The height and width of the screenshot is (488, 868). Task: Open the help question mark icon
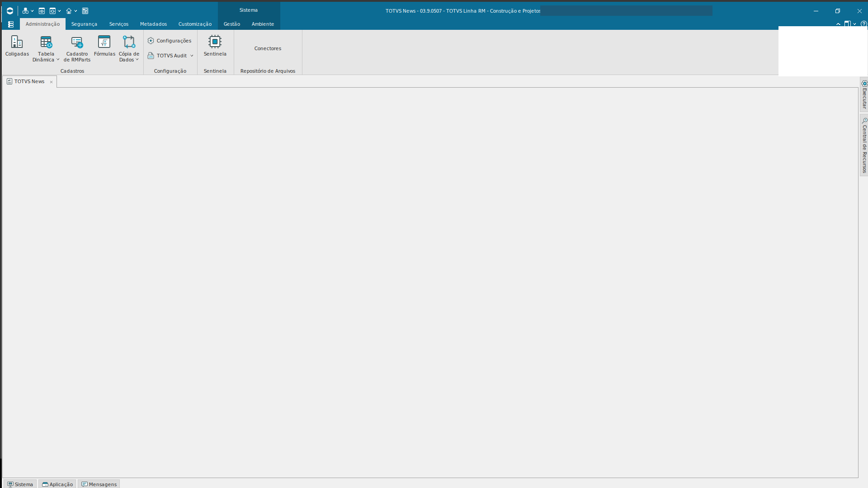click(863, 24)
